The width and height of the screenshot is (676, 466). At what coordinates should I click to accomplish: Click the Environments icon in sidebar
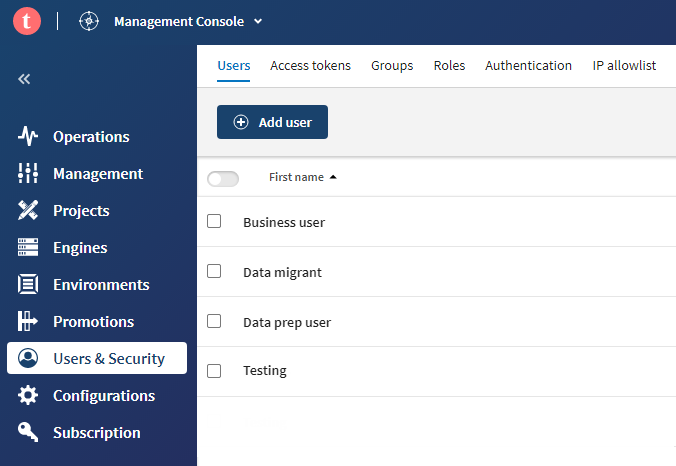[x=28, y=285]
